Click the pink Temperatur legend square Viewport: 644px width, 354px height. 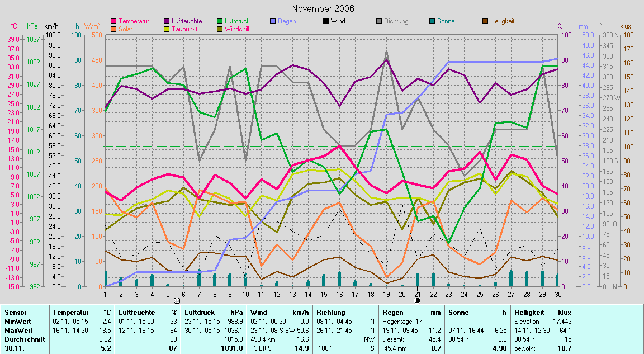[x=115, y=21]
